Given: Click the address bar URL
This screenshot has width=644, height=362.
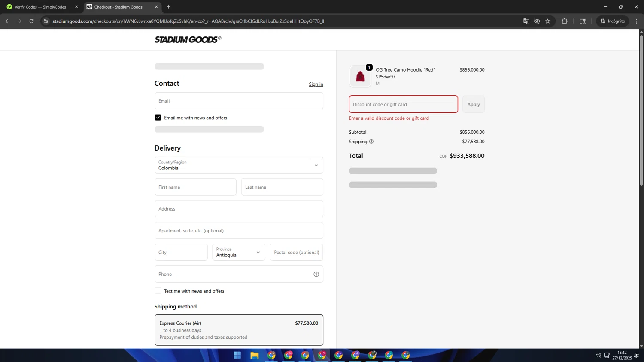Looking at the screenshot, I should 188,21.
